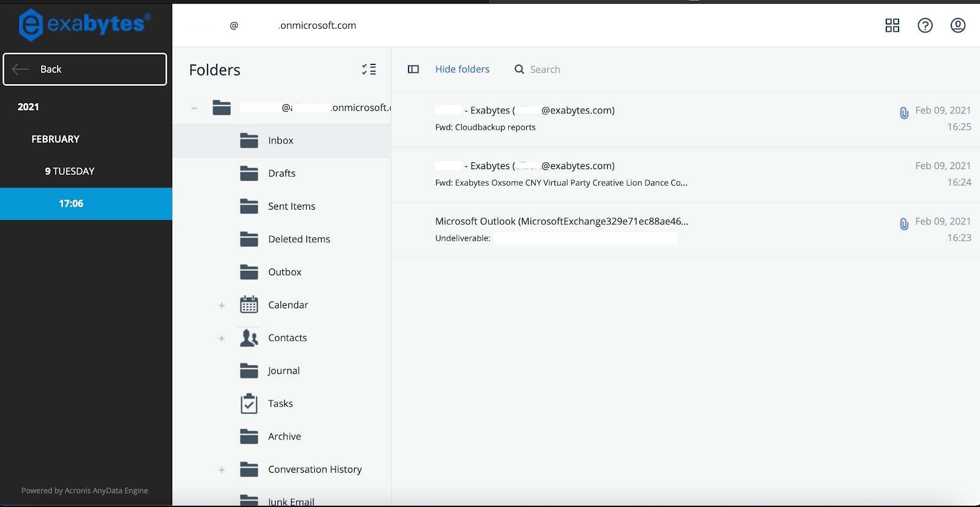Click the Calendar icon
The image size is (980, 507).
pyautogui.click(x=249, y=305)
